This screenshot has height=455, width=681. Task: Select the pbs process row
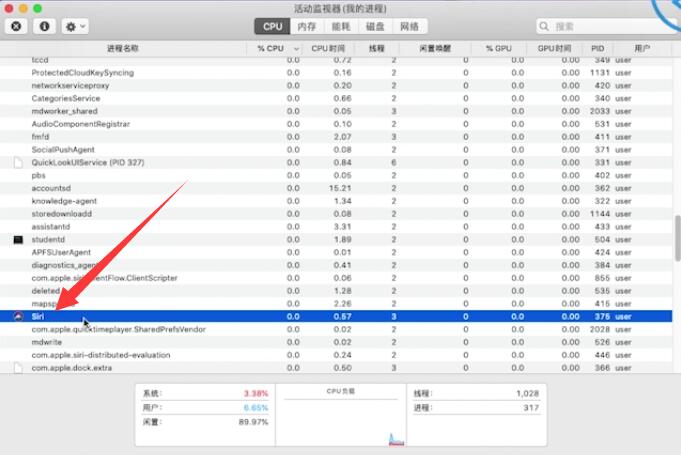click(336, 175)
